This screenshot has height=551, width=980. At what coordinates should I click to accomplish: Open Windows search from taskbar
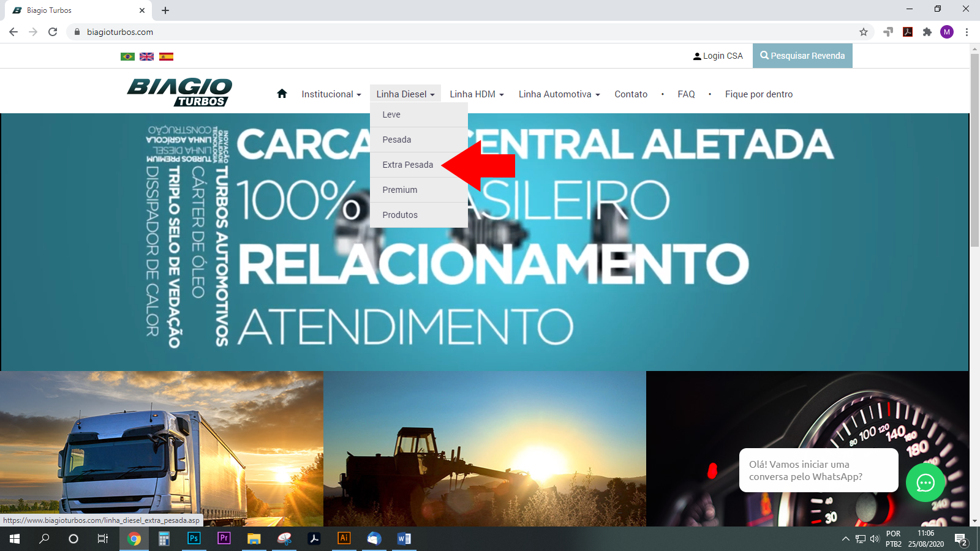[x=44, y=539]
